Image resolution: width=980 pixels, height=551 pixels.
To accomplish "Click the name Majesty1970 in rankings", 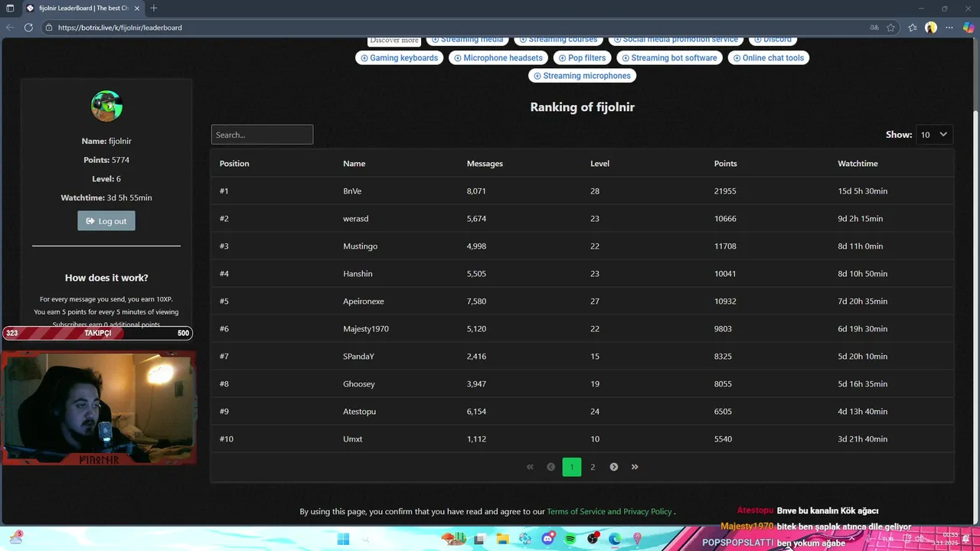I will pos(366,329).
